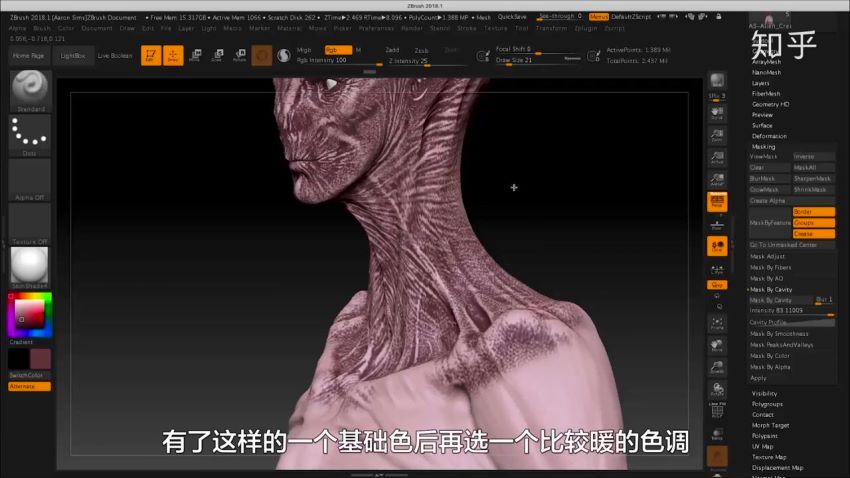Toggle the Alternate button
This screenshot has width=850, height=478.
[x=30, y=386]
